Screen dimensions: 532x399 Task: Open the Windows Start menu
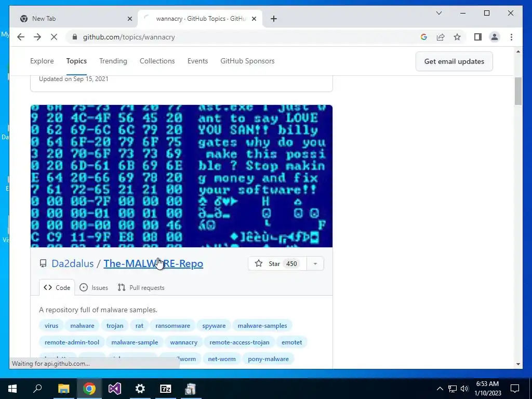(12, 389)
